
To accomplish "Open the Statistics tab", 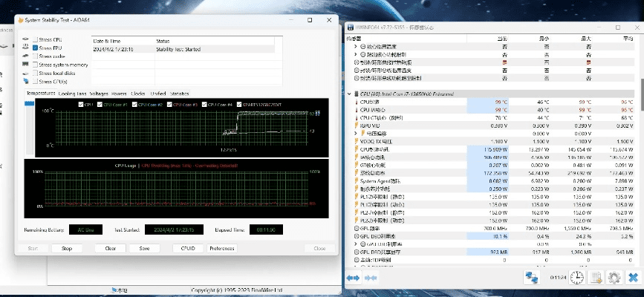I will (179, 94).
